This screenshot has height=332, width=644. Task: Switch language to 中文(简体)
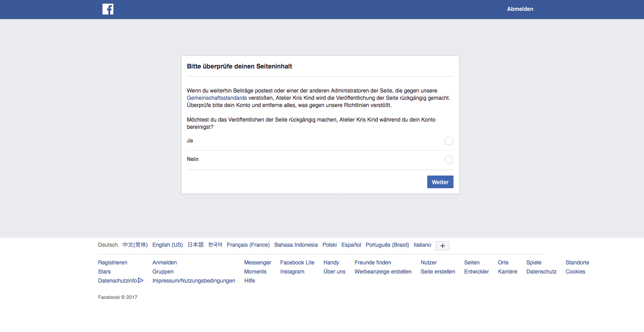point(135,245)
